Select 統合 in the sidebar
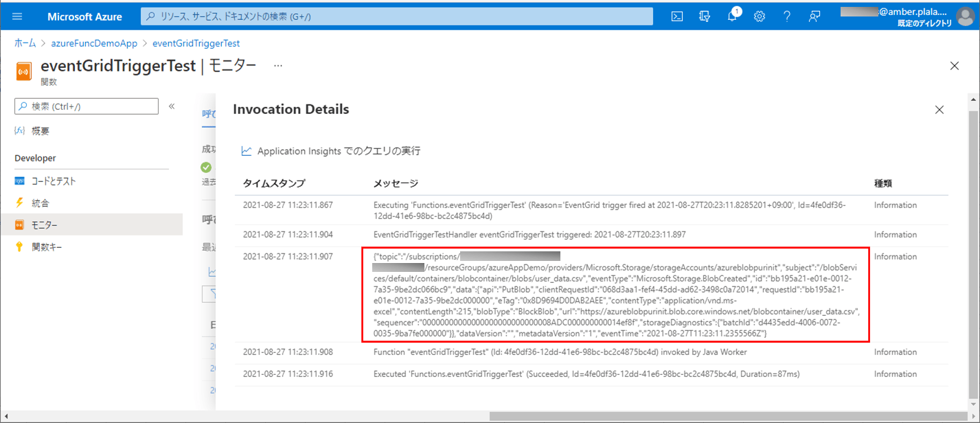The image size is (980, 423). 41,203
